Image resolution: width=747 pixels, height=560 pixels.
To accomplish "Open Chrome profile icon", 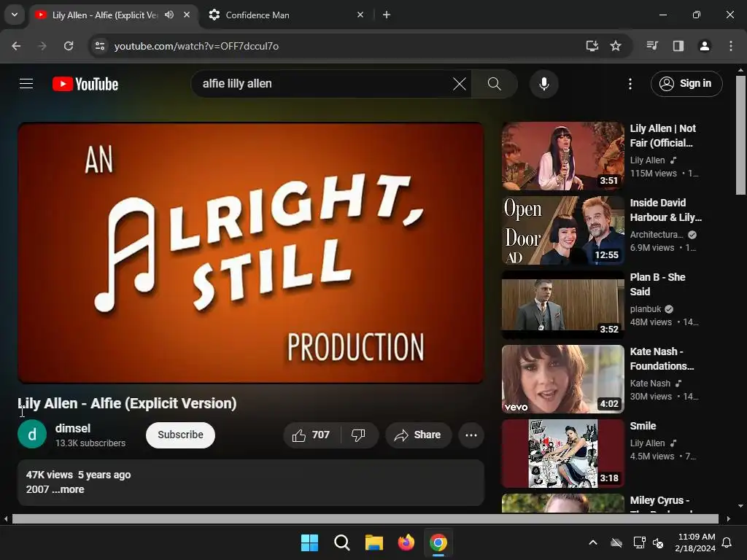I will pyautogui.click(x=704, y=46).
